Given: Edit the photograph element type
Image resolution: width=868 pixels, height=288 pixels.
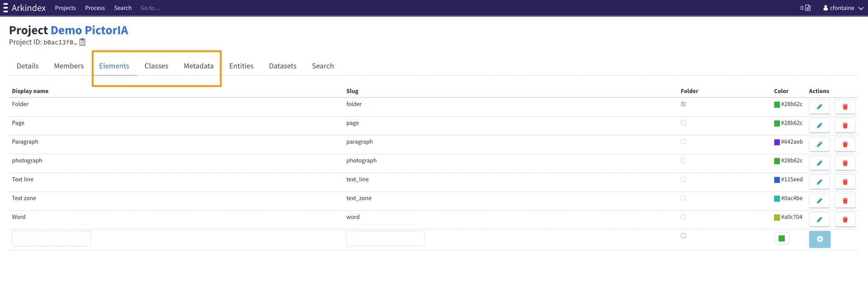Looking at the screenshot, I should (x=819, y=163).
